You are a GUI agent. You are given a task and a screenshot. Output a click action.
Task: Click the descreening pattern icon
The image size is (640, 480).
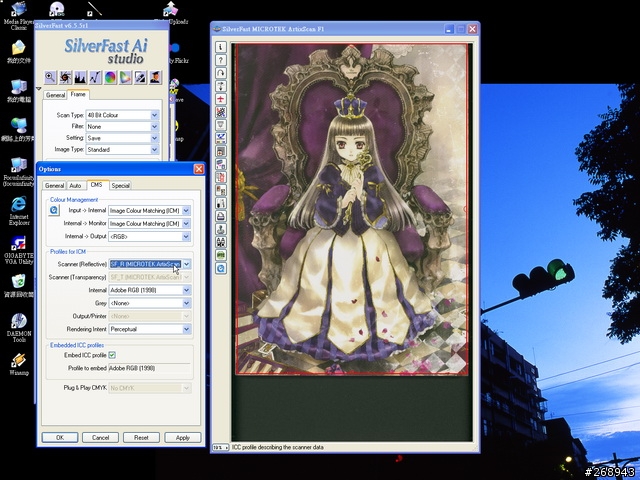point(221,112)
